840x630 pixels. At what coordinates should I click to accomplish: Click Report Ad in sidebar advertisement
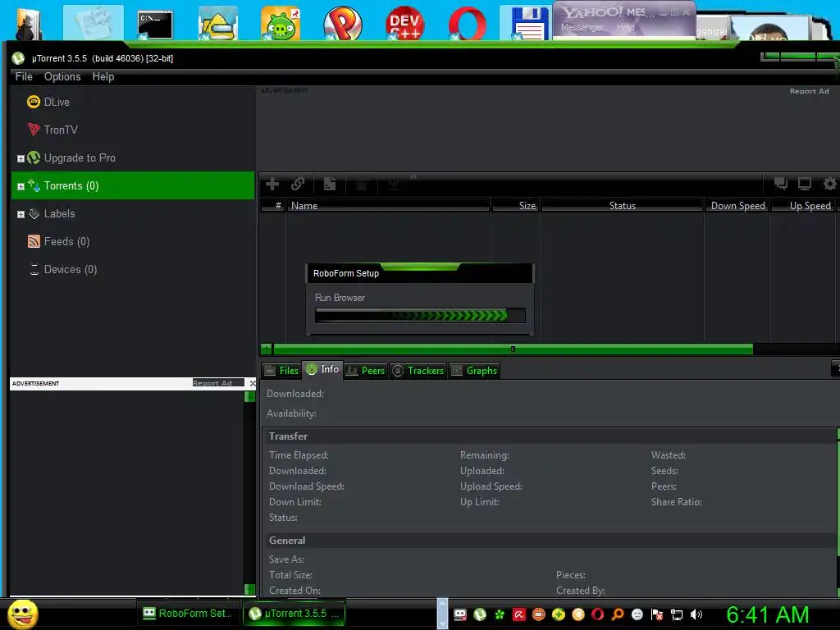coord(212,383)
